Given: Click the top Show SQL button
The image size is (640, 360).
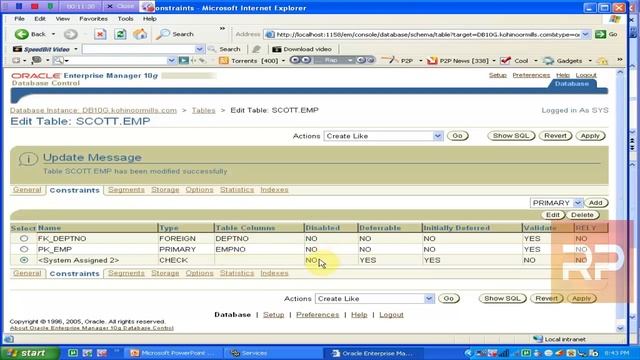Looking at the screenshot, I should tap(511, 136).
